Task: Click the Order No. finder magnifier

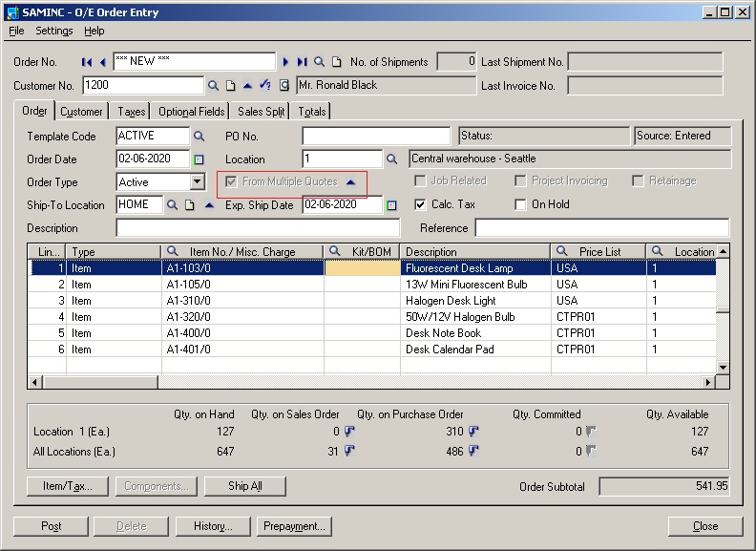Action: [x=320, y=62]
